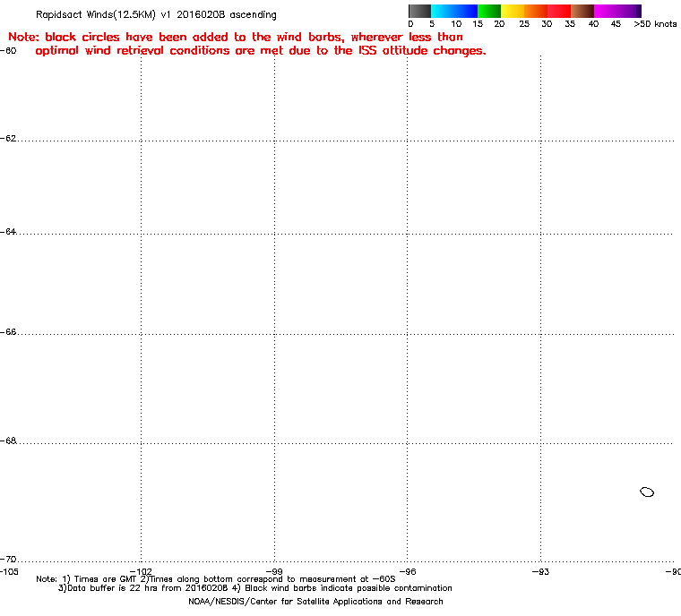
Task: Click the cyan-blue 5-15 knots color segment
Action: 454,11
